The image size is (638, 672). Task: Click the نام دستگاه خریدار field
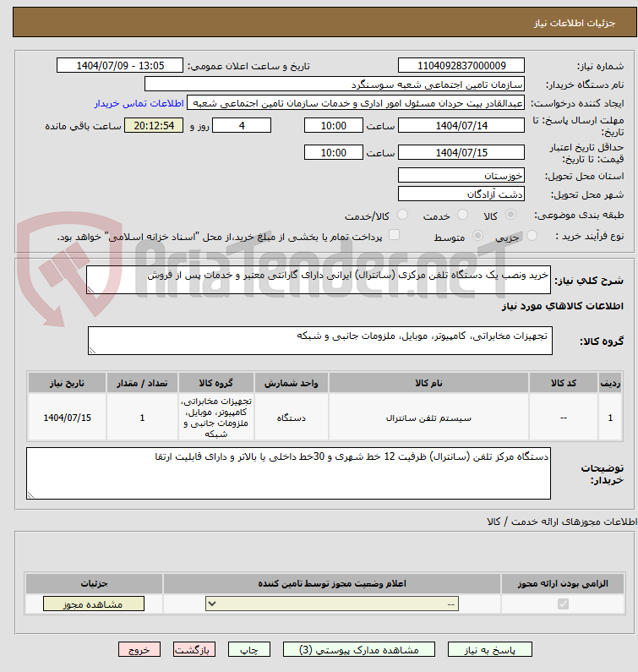(335, 84)
